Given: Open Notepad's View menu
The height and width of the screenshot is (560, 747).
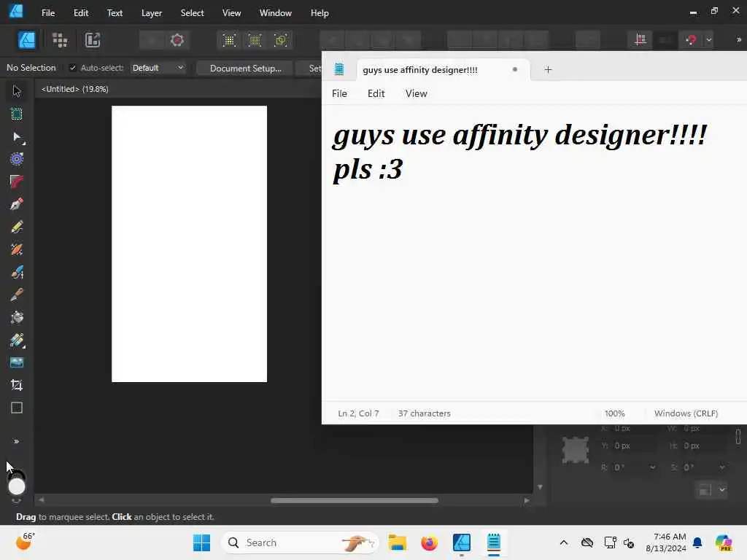Looking at the screenshot, I should tap(416, 93).
